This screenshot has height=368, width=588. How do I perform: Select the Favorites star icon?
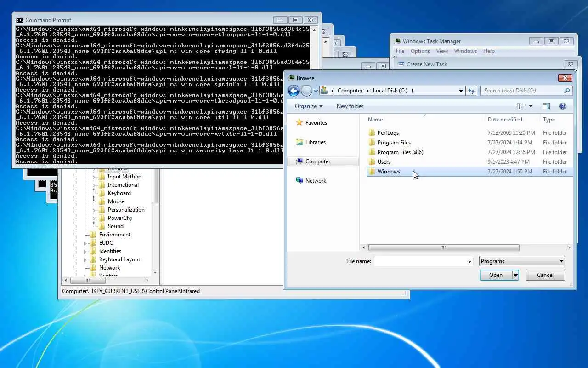pyautogui.click(x=300, y=122)
